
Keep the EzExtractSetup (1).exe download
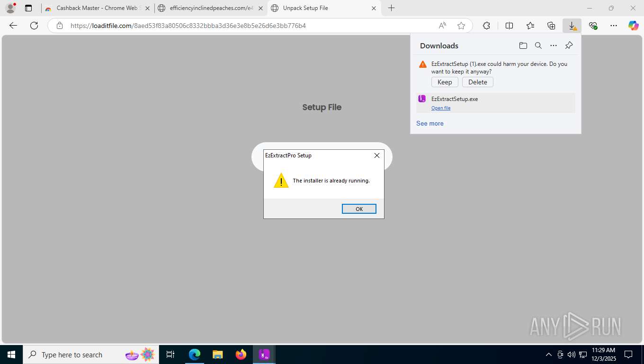[x=445, y=82]
